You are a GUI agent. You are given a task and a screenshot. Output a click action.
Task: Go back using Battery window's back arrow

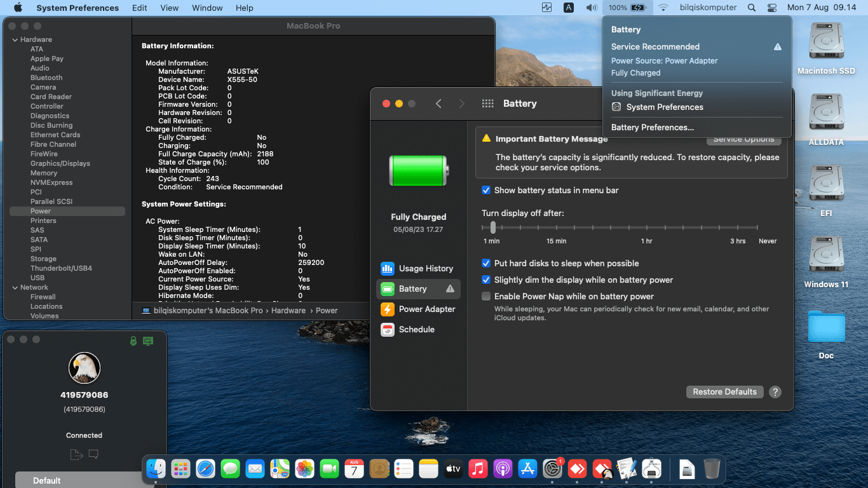pyautogui.click(x=438, y=104)
